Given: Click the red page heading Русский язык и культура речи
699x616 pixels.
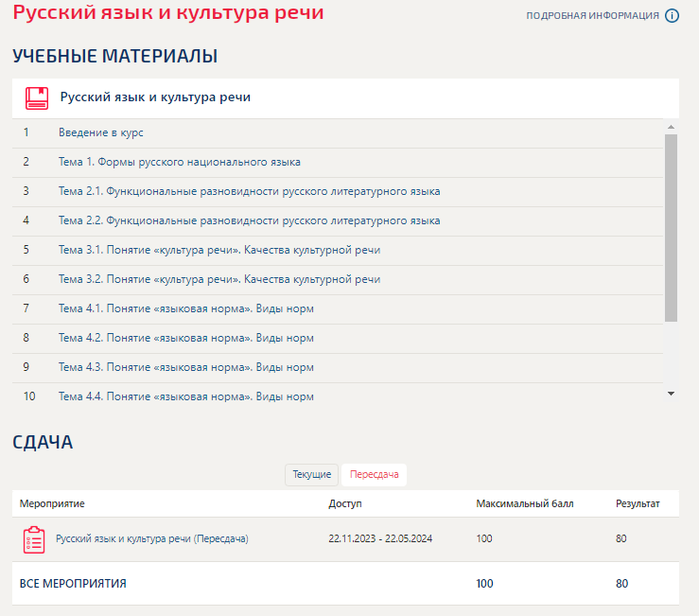Looking at the screenshot, I should click(168, 12).
